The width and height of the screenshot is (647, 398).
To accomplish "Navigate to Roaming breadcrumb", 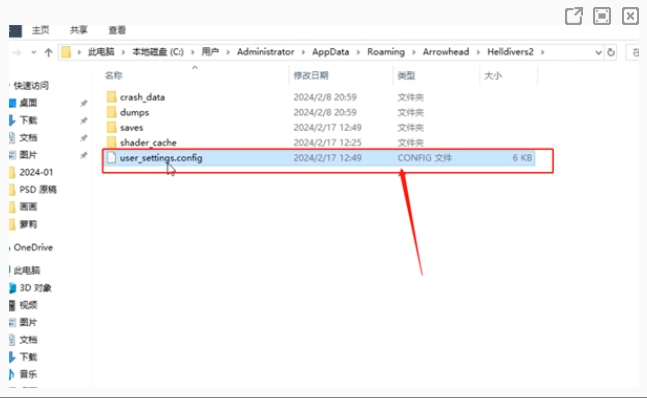I will (386, 52).
